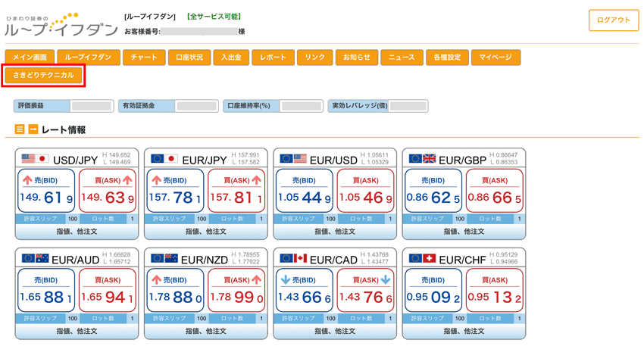Open the メイン画面 menu
This screenshot has width=644, height=346.
pyautogui.click(x=30, y=58)
